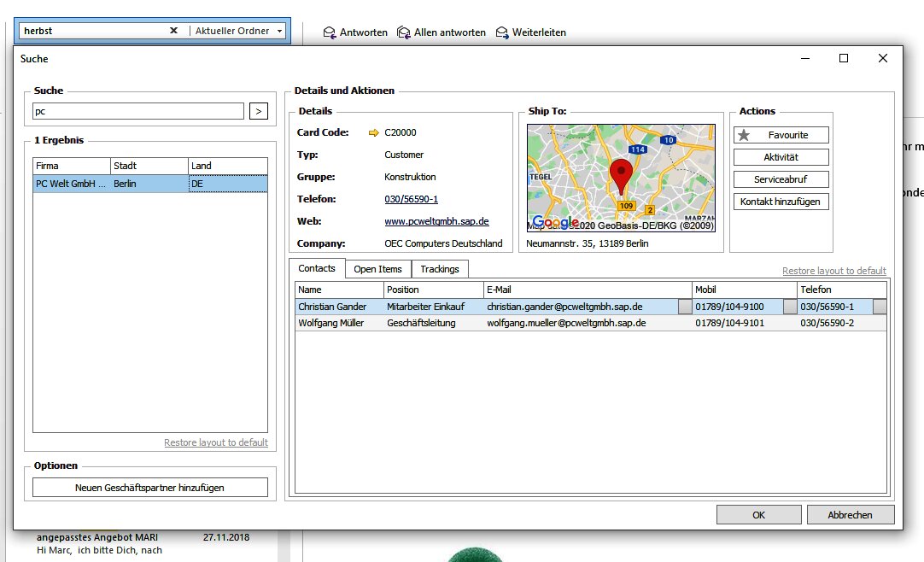This screenshot has height=562, width=924.
Task: Click small button beside mobile 01789/104-9100
Action: click(x=790, y=307)
